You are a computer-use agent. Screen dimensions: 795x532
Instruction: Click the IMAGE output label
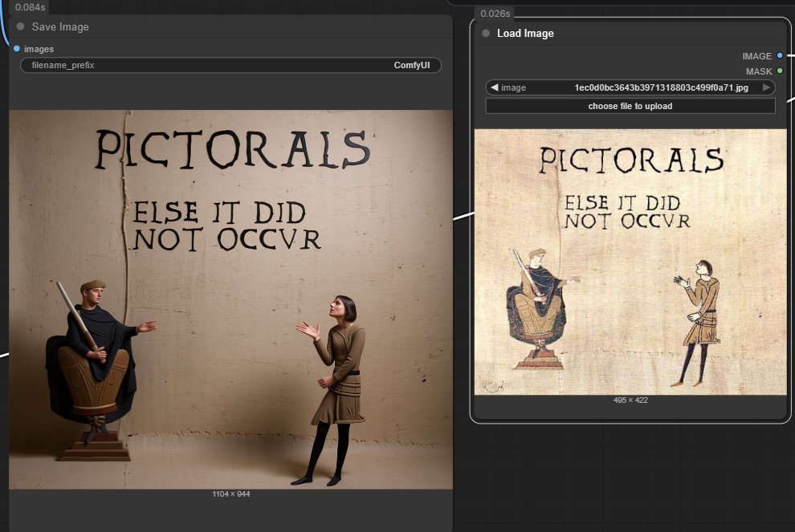[757, 56]
